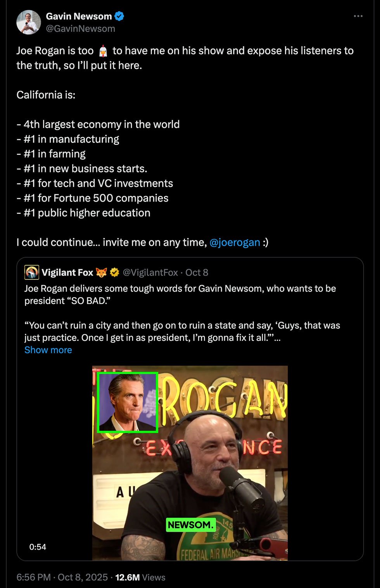Click the 12.6M Views count

tap(140, 577)
